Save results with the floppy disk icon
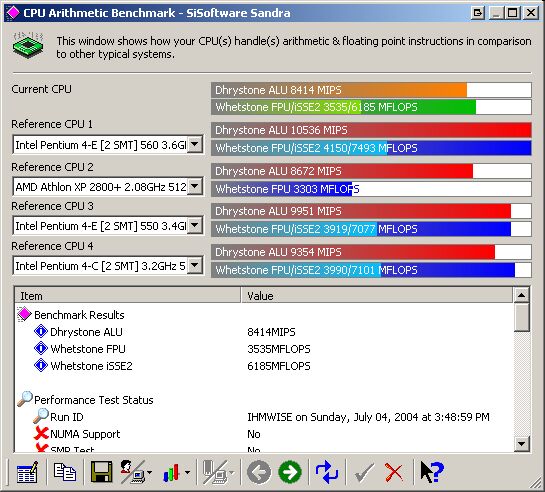This screenshot has width=545, height=492. (101, 472)
